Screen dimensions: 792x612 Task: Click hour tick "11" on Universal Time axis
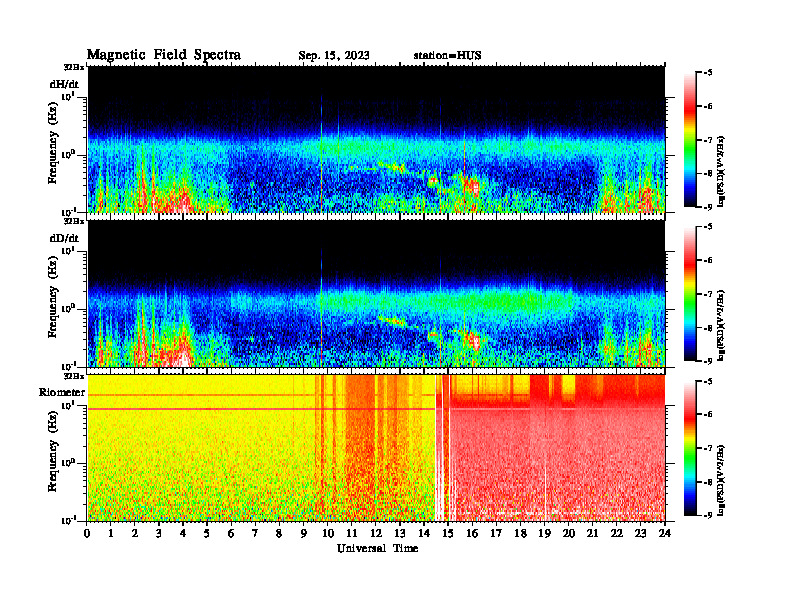point(352,533)
